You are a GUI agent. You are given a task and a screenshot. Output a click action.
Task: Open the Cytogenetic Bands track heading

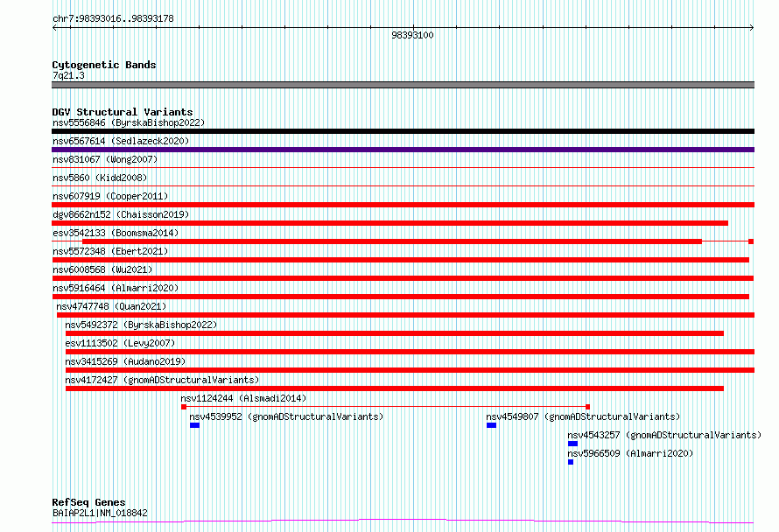coord(104,65)
